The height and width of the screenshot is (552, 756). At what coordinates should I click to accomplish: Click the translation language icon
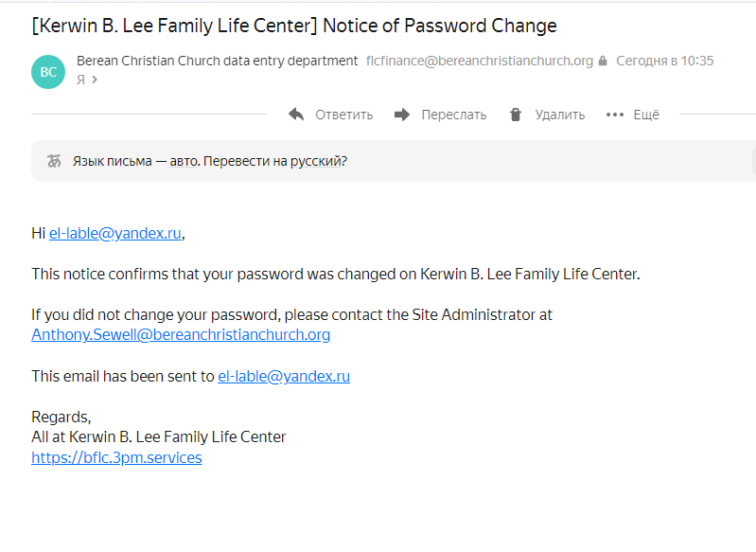point(54,161)
